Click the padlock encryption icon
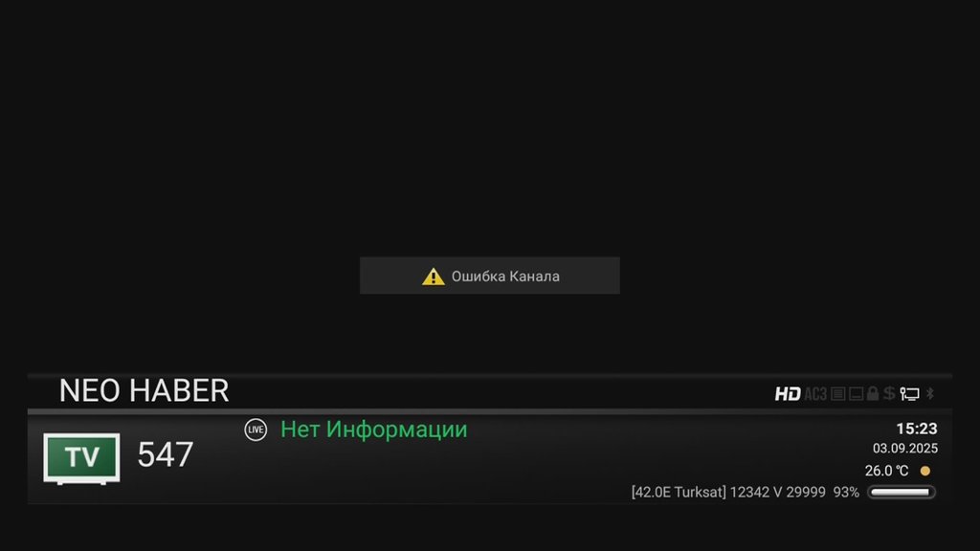980x551 pixels. [873, 393]
